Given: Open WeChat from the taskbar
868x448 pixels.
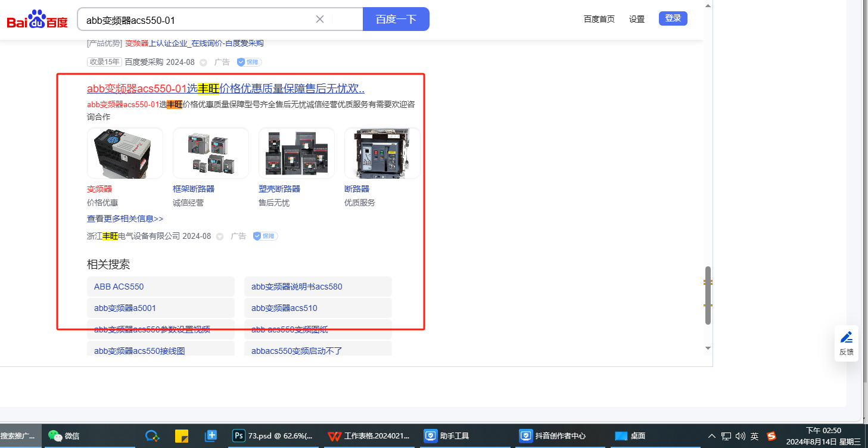Looking at the screenshot, I should (64, 435).
